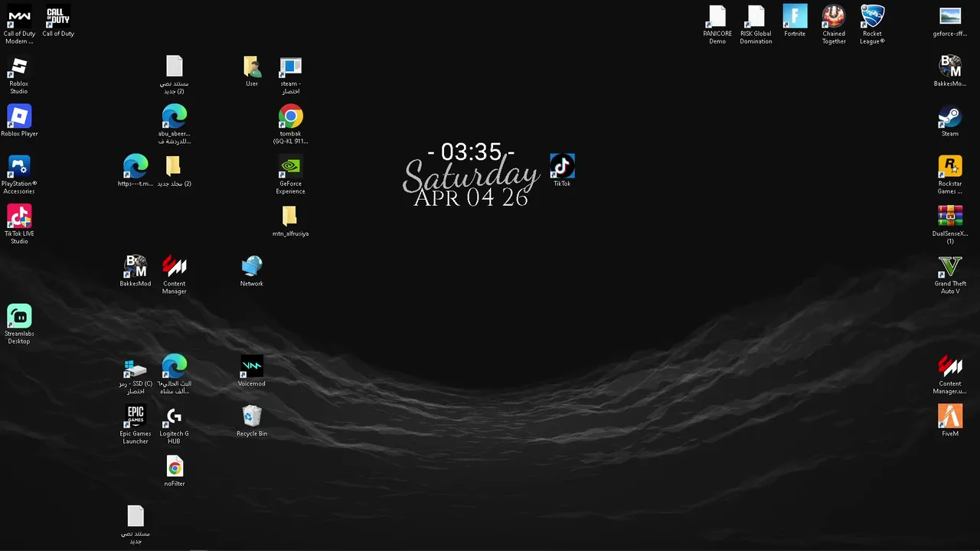
Task: Launch PANICORE Demo
Action: [717, 24]
